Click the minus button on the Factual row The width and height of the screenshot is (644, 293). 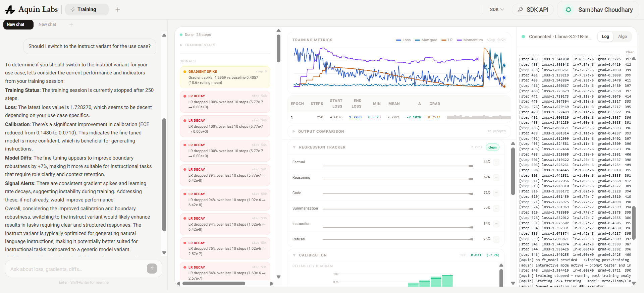(496, 162)
